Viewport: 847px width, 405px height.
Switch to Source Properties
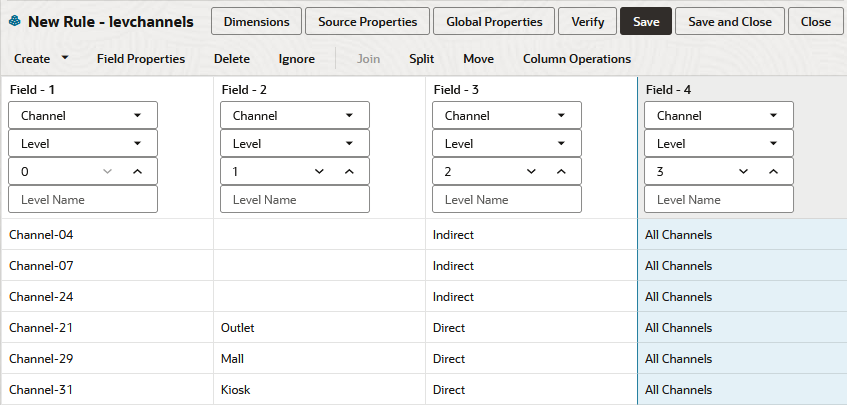coord(368,21)
